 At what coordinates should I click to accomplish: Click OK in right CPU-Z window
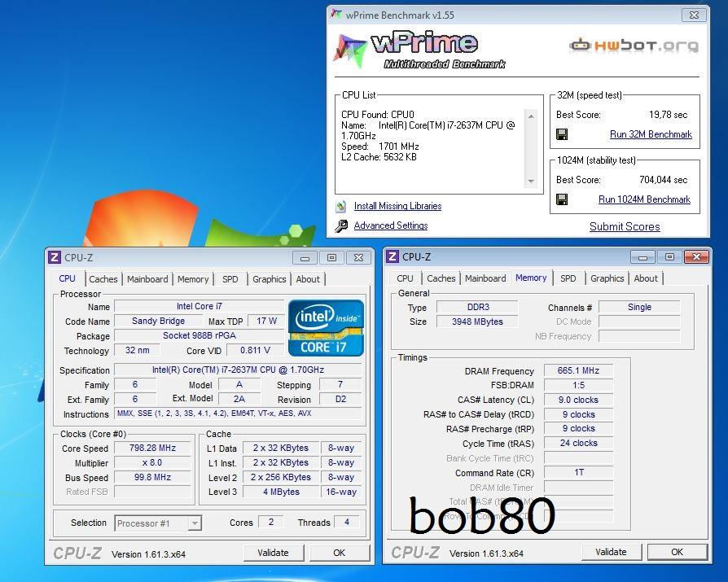pos(677,552)
